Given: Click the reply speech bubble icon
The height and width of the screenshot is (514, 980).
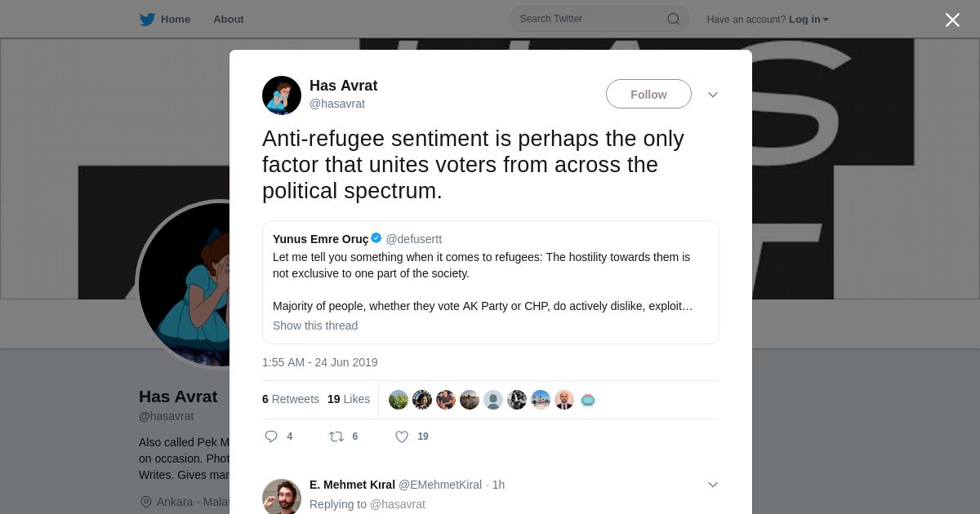Looking at the screenshot, I should click(x=271, y=436).
